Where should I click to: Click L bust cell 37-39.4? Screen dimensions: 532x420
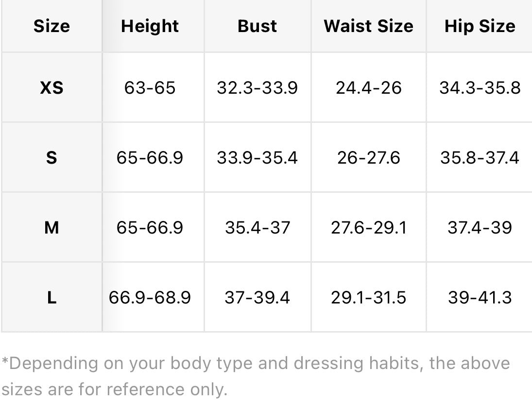(x=257, y=297)
